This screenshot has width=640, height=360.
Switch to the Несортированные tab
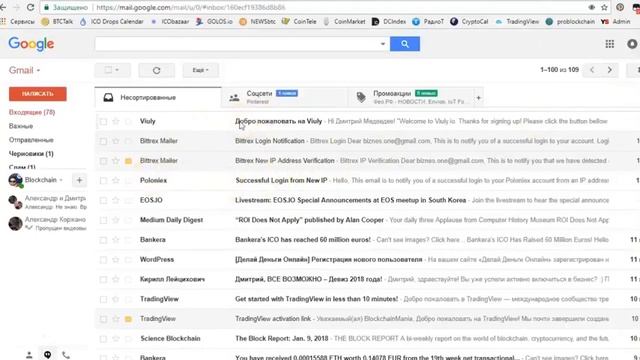pos(158,98)
